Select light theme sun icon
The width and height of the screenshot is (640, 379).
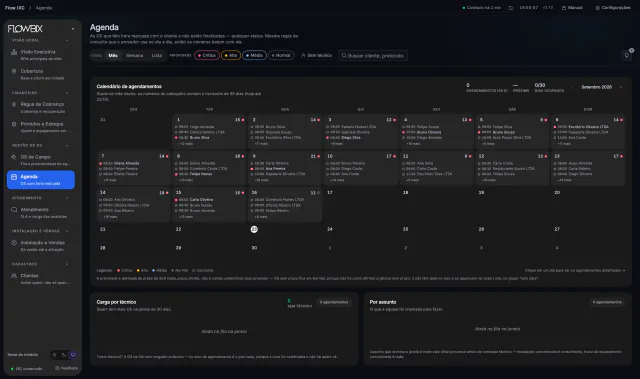(54, 355)
